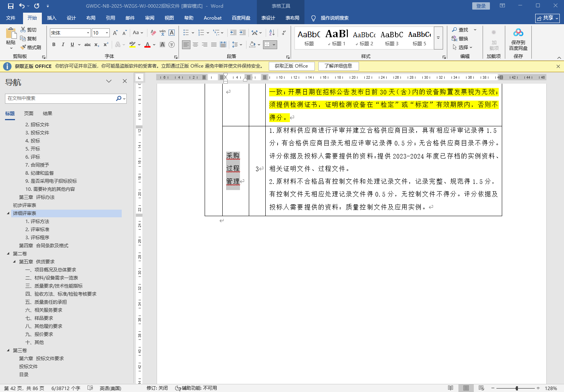
Task: Activate the Format Painter brush
Action: point(23,47)
